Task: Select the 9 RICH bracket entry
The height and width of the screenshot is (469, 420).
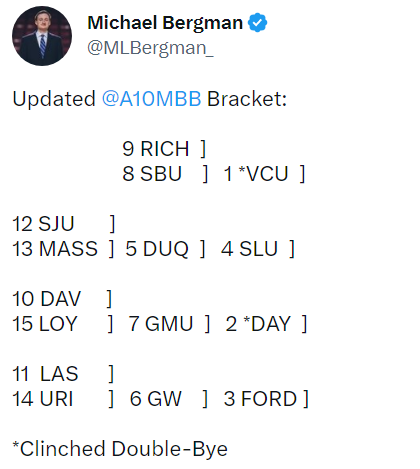Action: tap(156, 148)
